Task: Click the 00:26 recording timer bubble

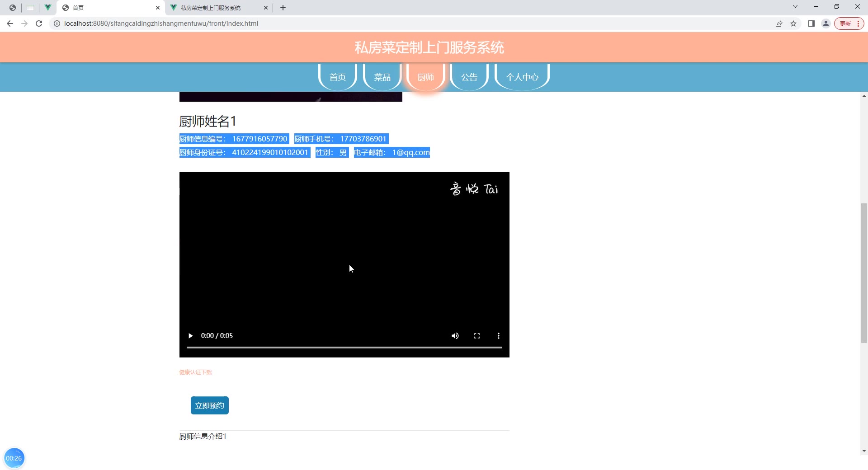Action: 14,458
